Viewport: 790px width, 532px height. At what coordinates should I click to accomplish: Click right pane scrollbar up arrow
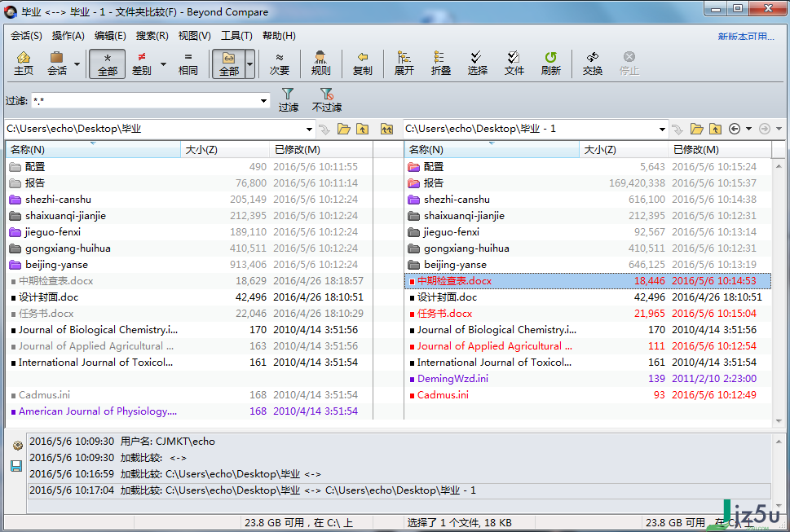pyautogui.click(x=779, y=165)
